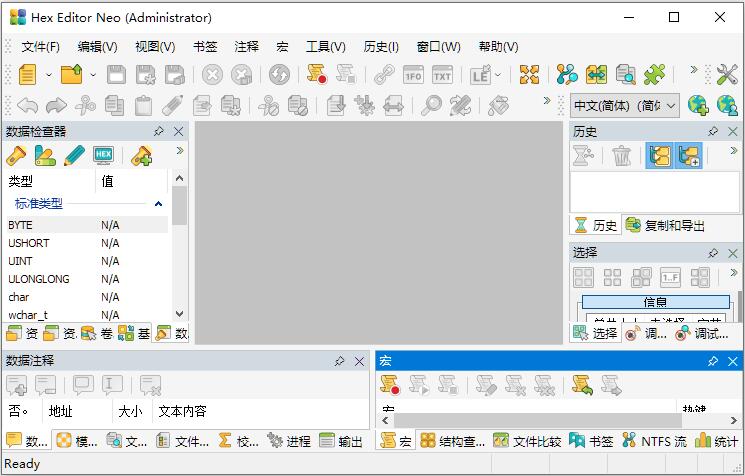The height and width of the screenshot is (476, 745).
Task: Open the 工具(V) menu
Action: pyautogui.click(x=325, y=47)
